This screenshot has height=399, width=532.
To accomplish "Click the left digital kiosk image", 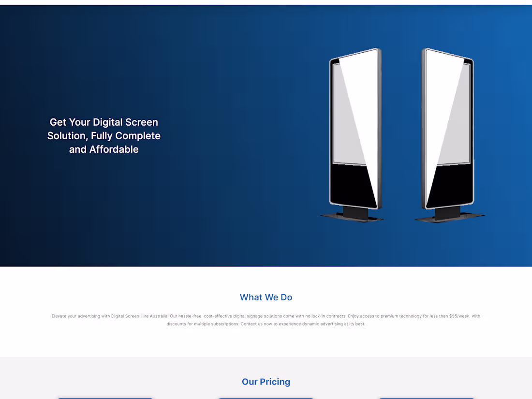I will point(353,135).
